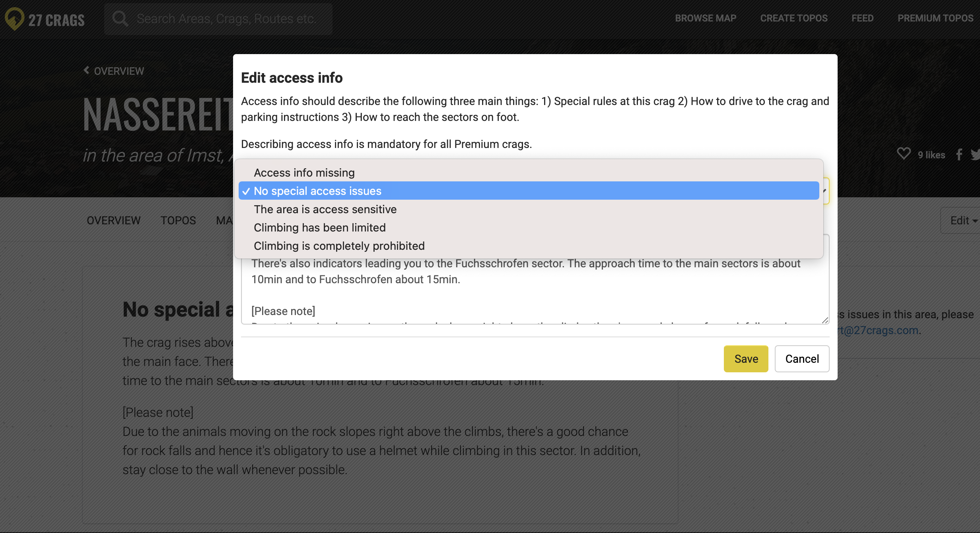The width and height of the screenshot is (980, 533).
Task: Choose 'The area is access sensitive'
Action: coord(529,209)
